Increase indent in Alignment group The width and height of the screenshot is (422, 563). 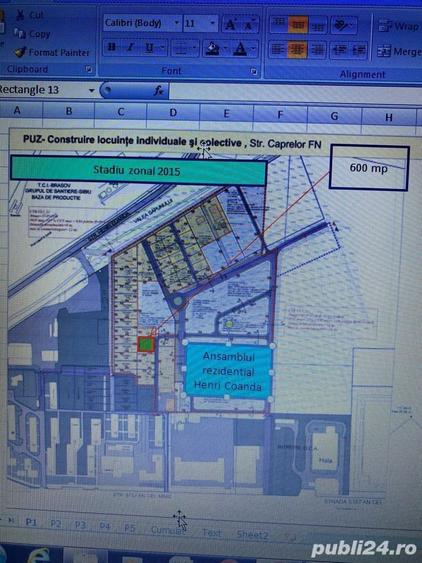358,51
